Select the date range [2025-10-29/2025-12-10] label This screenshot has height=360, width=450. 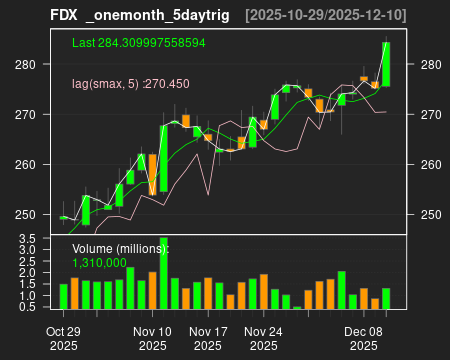(326, 15)
